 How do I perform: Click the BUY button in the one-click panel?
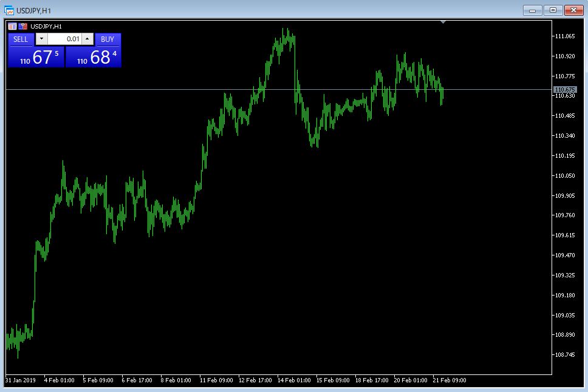tap(108, 39)
